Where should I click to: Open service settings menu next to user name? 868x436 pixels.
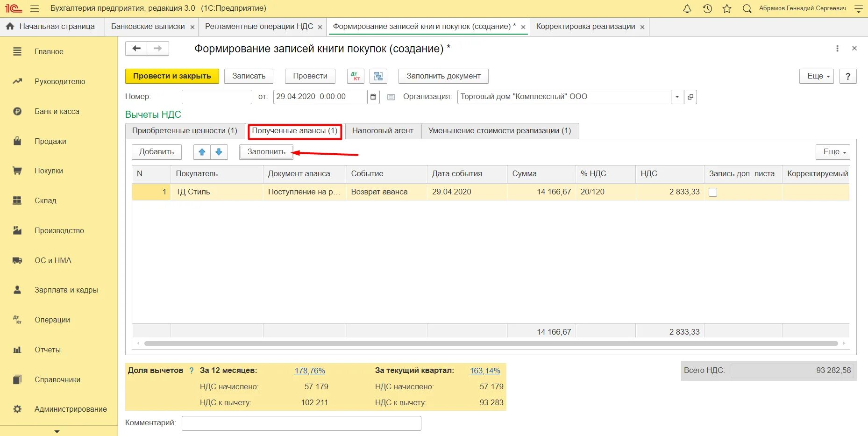point(859,8)
